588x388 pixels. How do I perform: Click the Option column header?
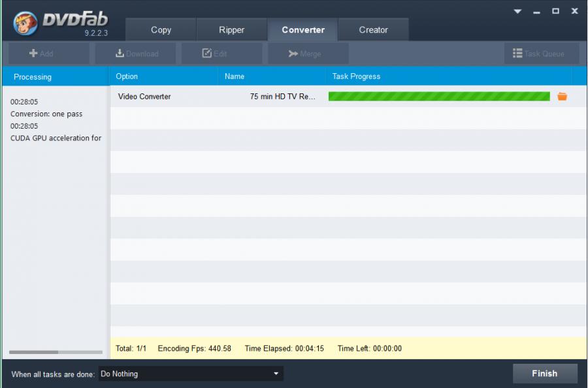[x=164, y=76]
